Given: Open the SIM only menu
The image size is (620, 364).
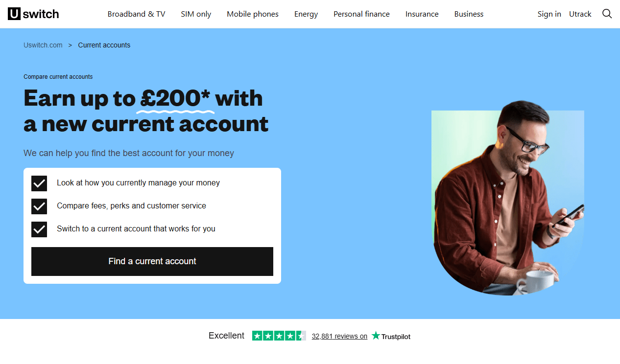Looking at the screenshot, I should click(x=196, y=14).
